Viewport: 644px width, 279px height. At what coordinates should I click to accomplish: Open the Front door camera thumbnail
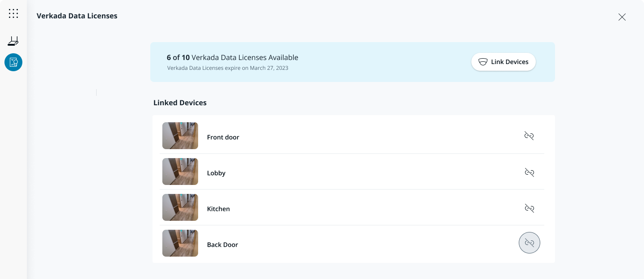(180, 136)
